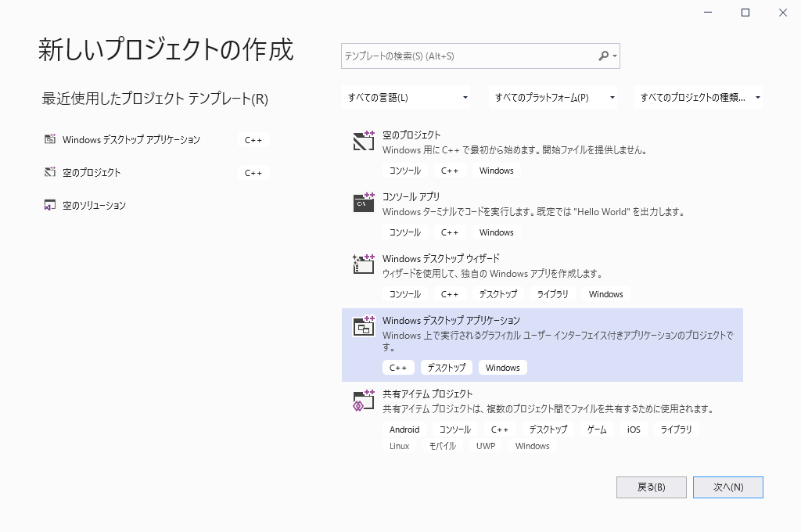Screen dimensions: 801x532
Task: Click the ライブラリ tag under Windows デスクトップ ウィザード
Action: point(553,294)
